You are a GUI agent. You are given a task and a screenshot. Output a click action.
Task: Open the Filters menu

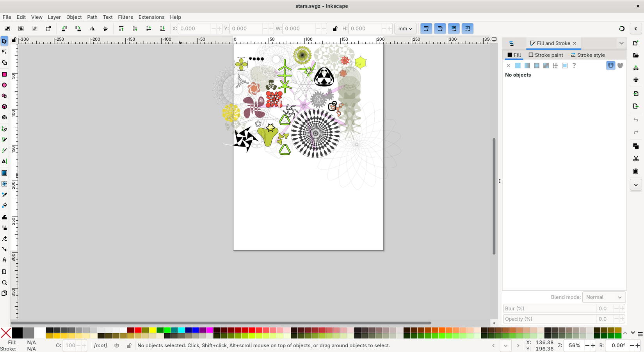click(x=125, y=17)
